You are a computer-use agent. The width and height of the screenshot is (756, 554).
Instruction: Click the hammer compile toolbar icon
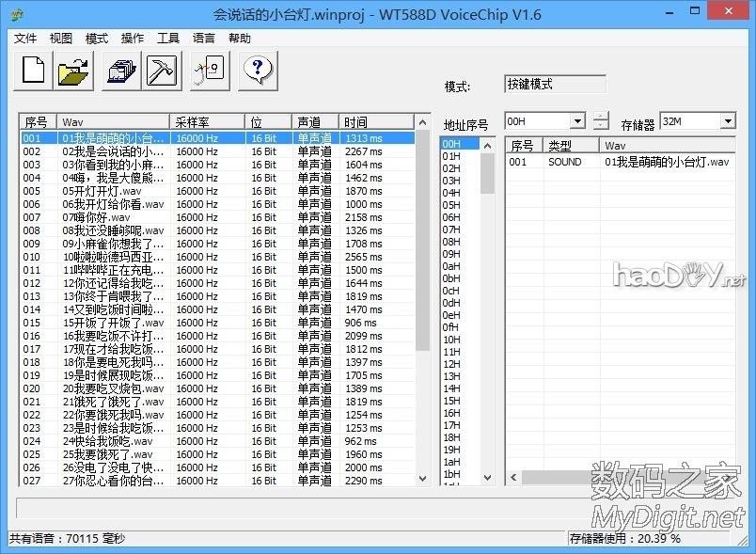(x=162, y=71)
